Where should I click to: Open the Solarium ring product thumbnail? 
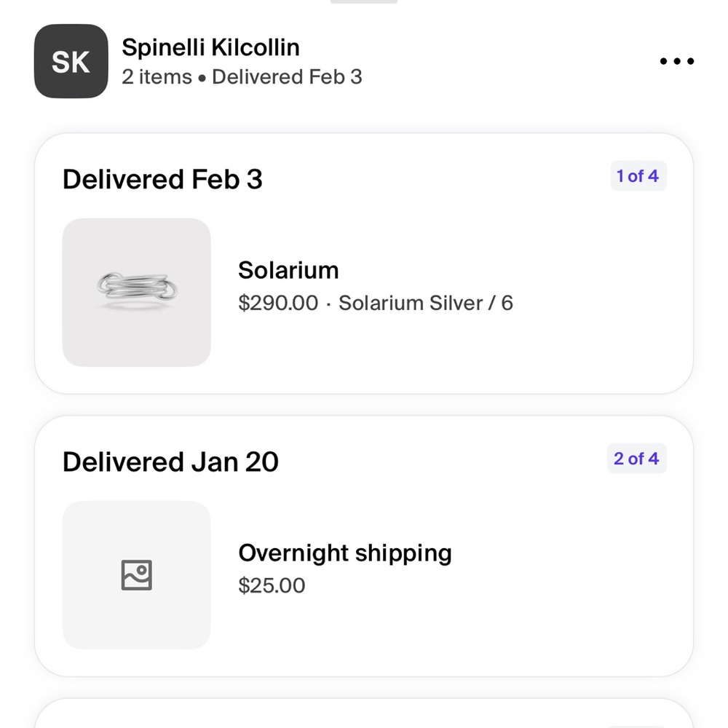(137, 293)
